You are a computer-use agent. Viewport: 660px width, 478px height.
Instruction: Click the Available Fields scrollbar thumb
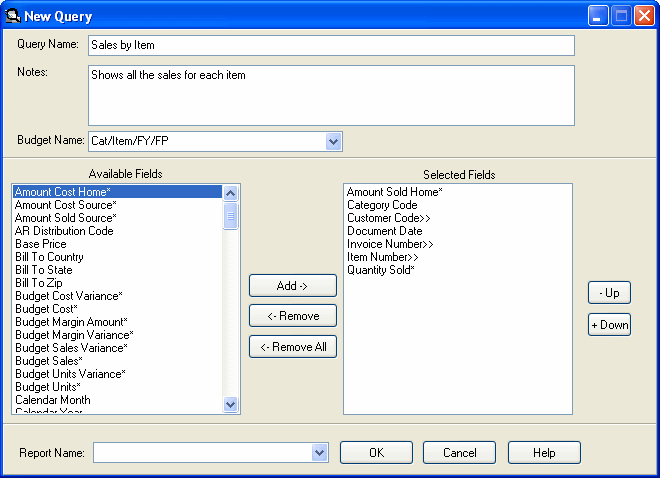tap(230, 216)
